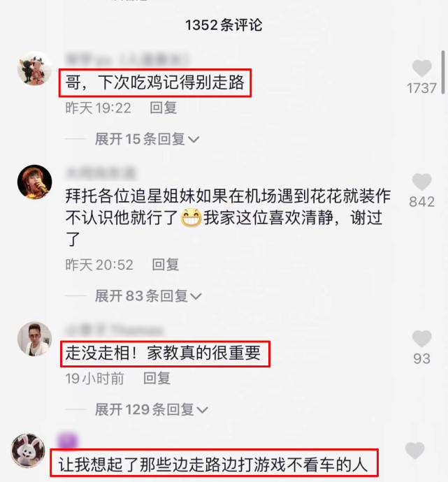Select the comment 走没走相！家教真的很重要
Image resolution: width=448 pixels, height=482 pixels.
163,353
